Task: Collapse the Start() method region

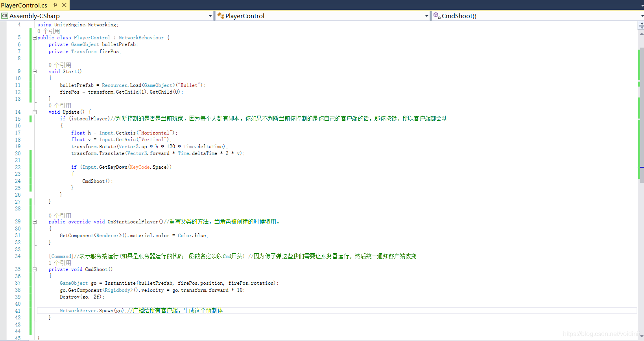Action: [x=35, y=72]
